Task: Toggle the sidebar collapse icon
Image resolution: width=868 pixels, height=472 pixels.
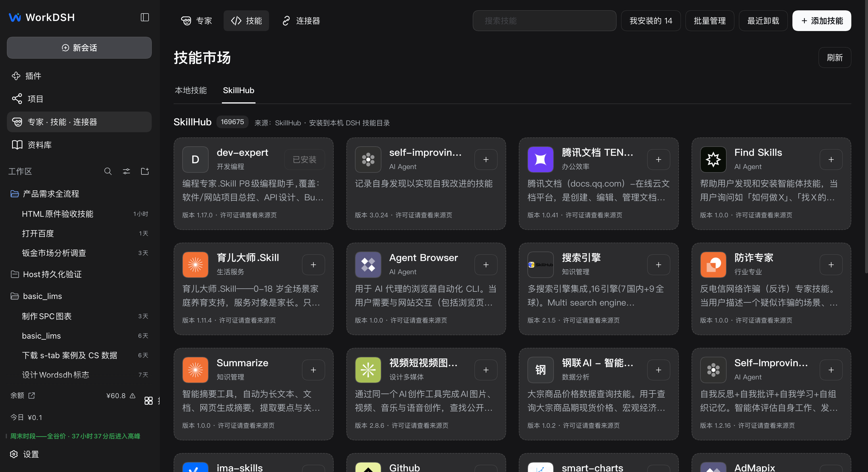Action: [x=145, y=17]
